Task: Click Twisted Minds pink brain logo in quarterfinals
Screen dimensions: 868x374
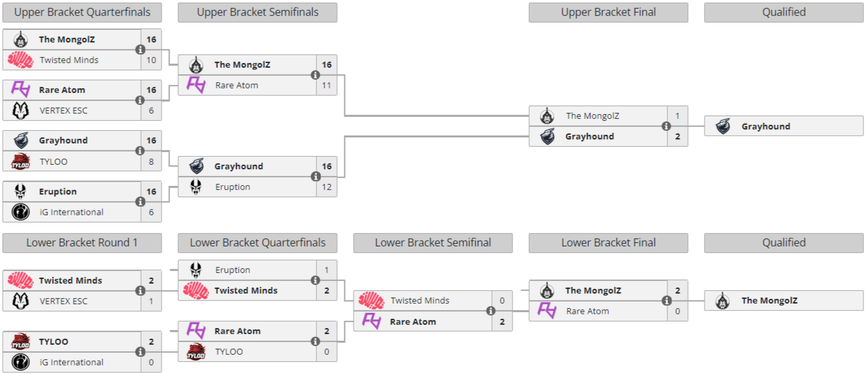Action: coord(20,60)
